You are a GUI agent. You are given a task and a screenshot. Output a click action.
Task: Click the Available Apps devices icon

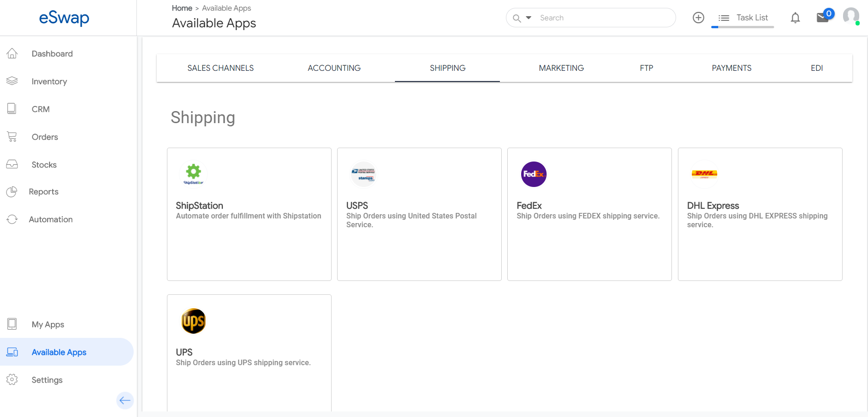point(12,352)
